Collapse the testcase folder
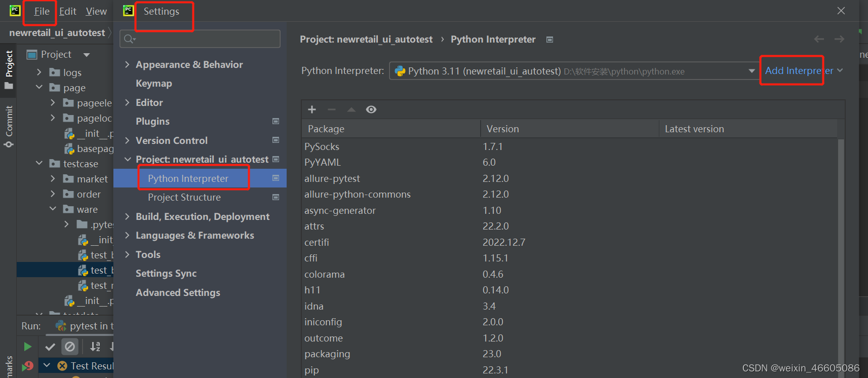Image resolution: width=868 pixels, height=378 pixels. tap(40, 163)
